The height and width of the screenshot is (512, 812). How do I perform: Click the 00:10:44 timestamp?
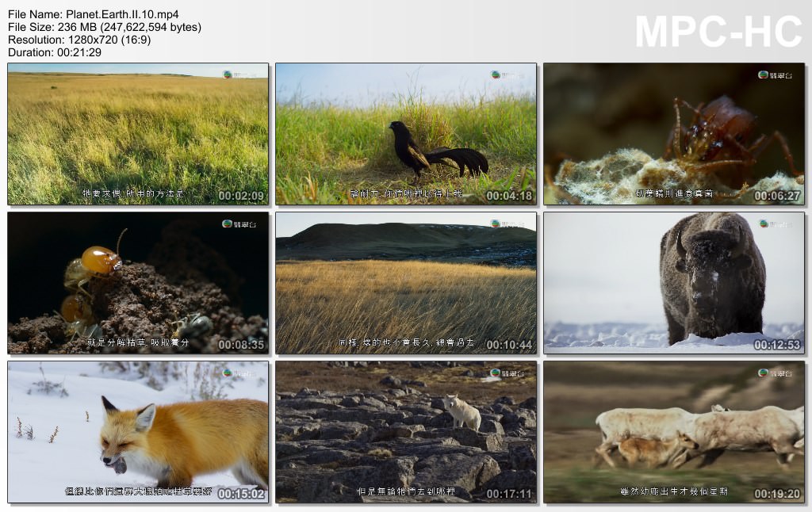tap(509, 345)
